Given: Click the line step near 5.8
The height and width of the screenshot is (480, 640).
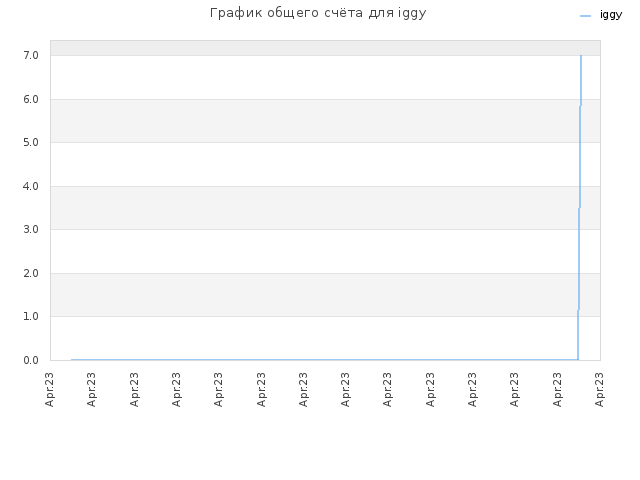Looking at the screenshot, I should point(580,106).
